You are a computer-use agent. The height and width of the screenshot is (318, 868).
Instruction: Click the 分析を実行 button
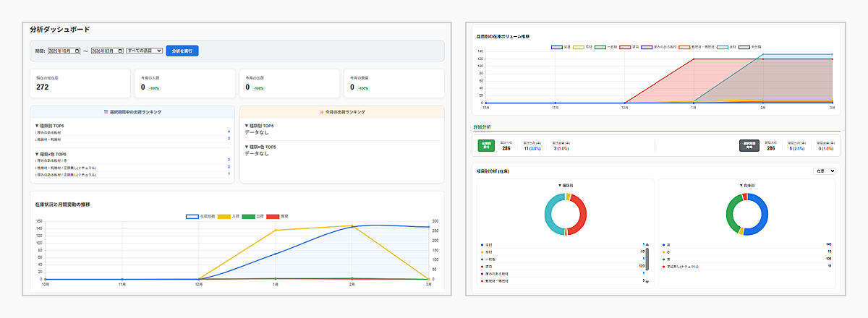[x=182, y=51]
